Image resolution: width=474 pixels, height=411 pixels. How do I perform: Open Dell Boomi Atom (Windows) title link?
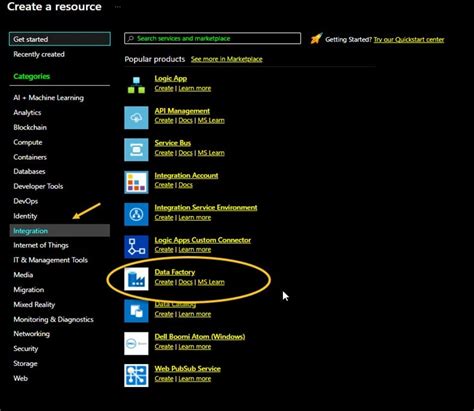[x=200, y=337]
